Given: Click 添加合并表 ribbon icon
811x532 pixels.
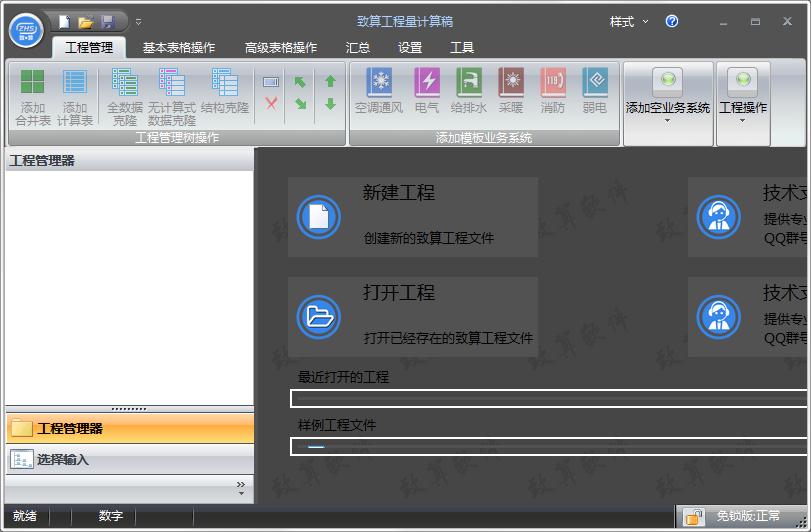Looking at the screenshot, I should (33, 97).
